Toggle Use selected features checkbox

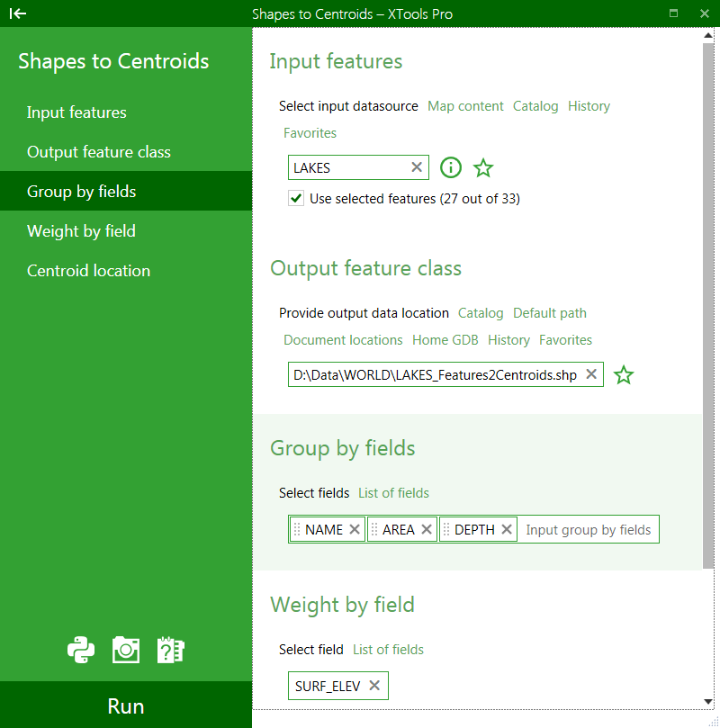tap(296, 198)
